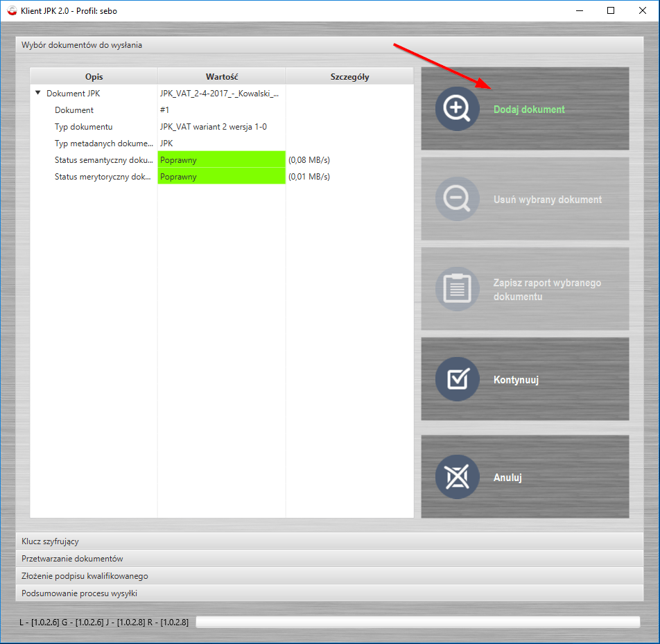Select the green Poprawny semantic status cell
Image resolution: width=660 pixels, height=644 pixels.
pyautogui.click(x=221, y=160)
